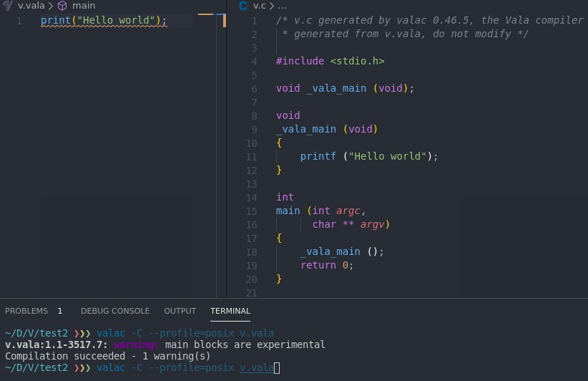Viewport: 588px width, 381px height.
Task: Expand the ellipsis breadcrumb after v.c
Action: click(282, 6)
